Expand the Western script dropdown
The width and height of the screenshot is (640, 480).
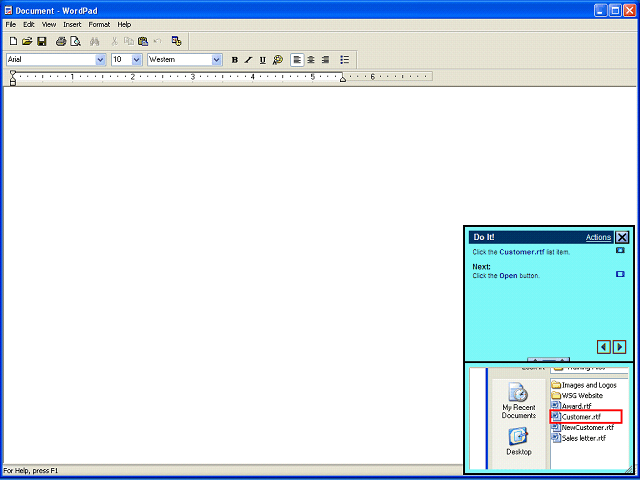coord(217,60)
